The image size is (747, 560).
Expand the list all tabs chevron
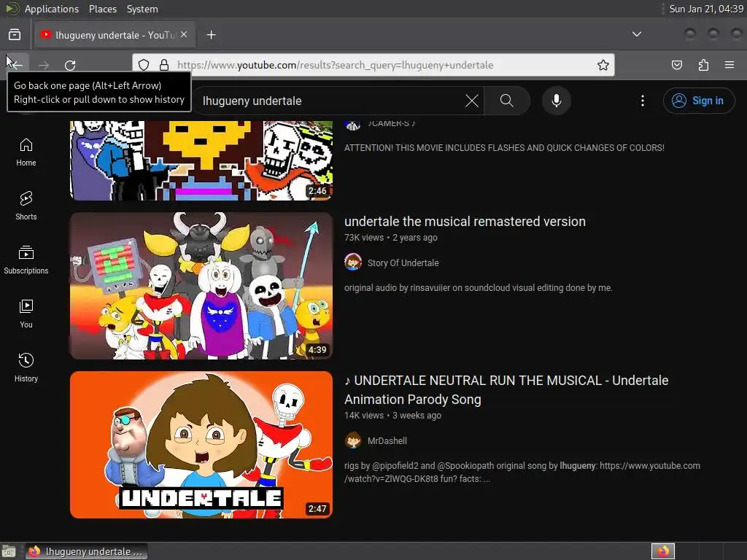(636, 34)
